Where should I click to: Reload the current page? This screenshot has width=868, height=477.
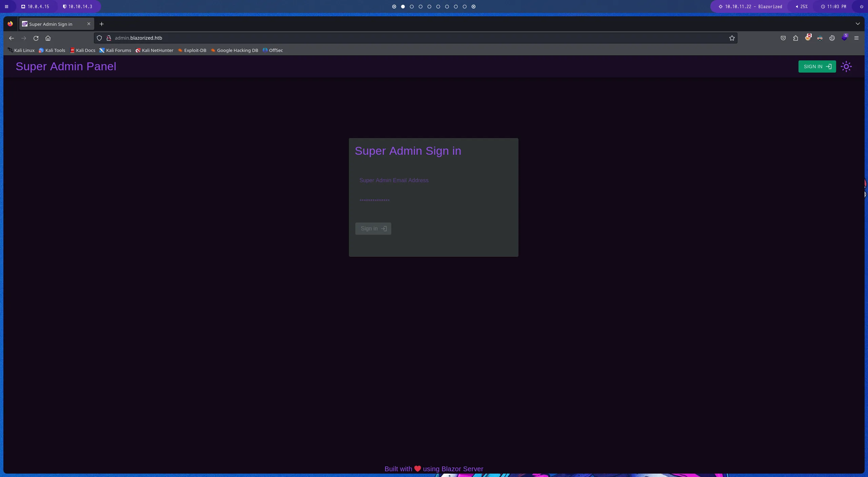coord(36,38)
